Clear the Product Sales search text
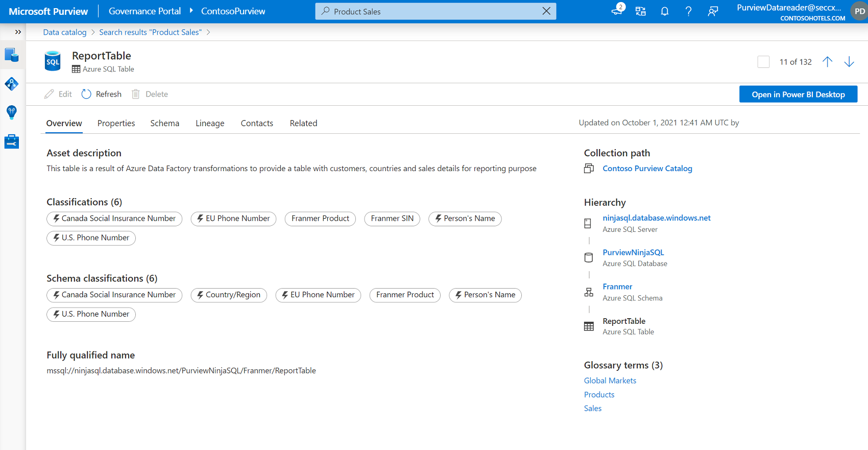Screen dimensions: 868x450 tap(546, 11)
